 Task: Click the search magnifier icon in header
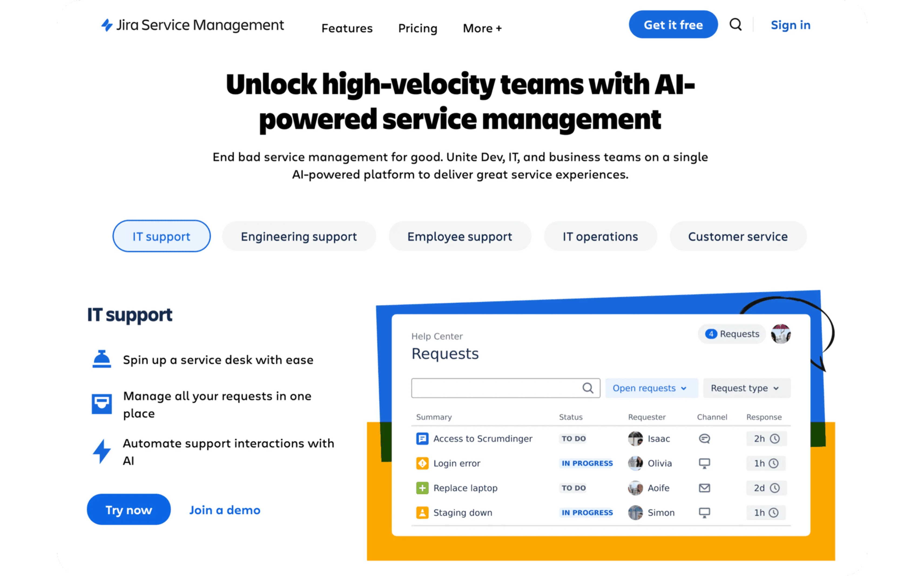pos(736,25)
